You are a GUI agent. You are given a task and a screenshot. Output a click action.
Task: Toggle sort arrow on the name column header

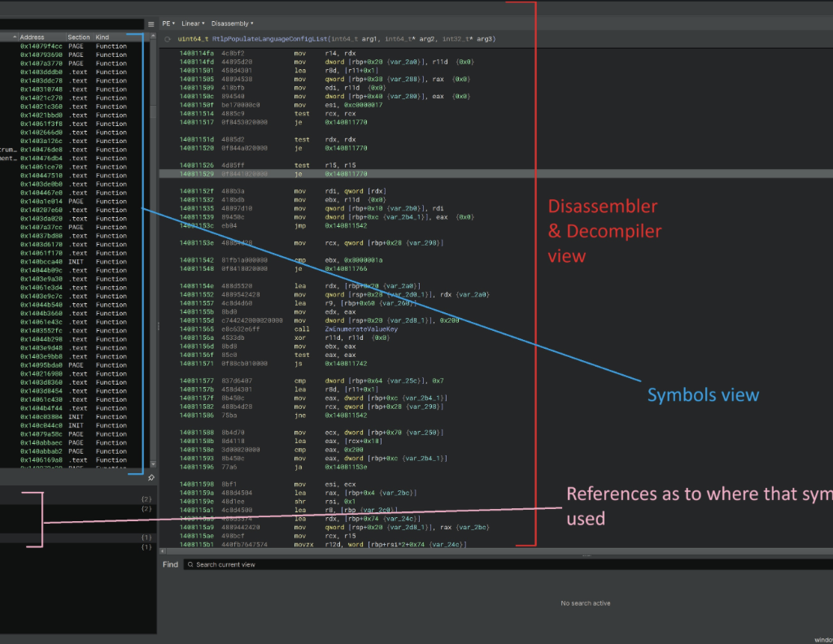15,37
